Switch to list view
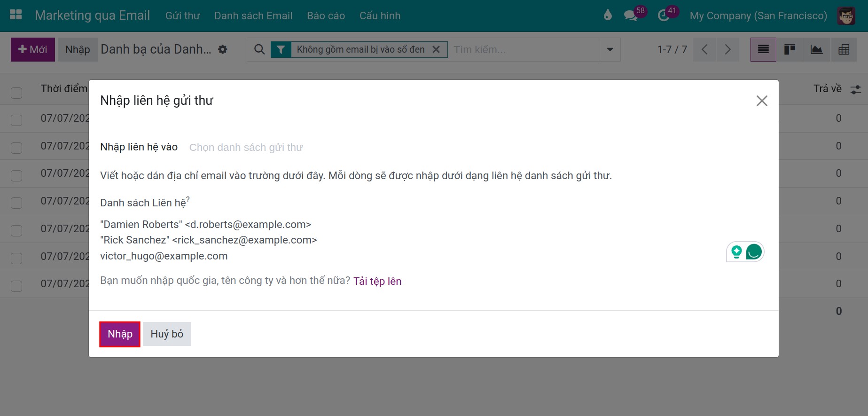The width and height of the screenshot is (868, 416). 763,49
